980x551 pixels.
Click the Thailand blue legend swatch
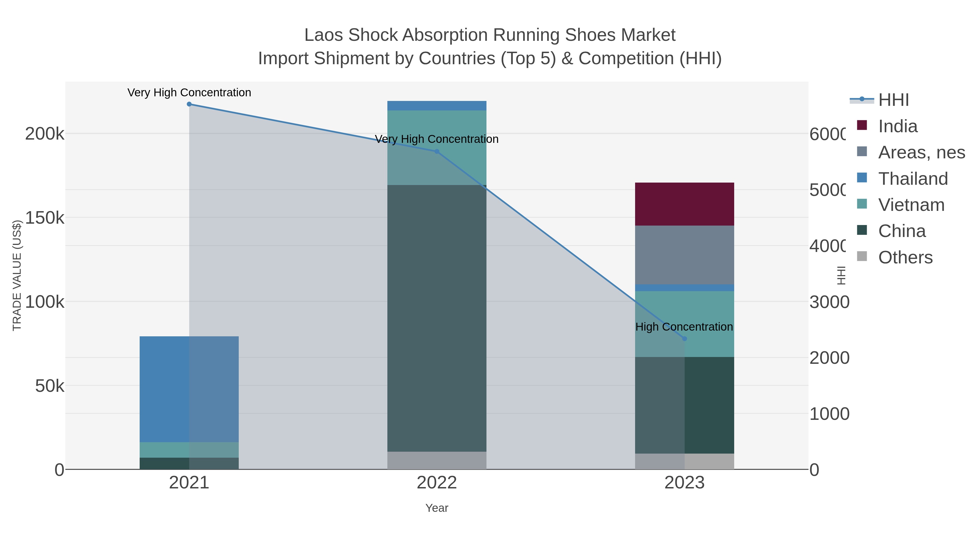[862, 178]
